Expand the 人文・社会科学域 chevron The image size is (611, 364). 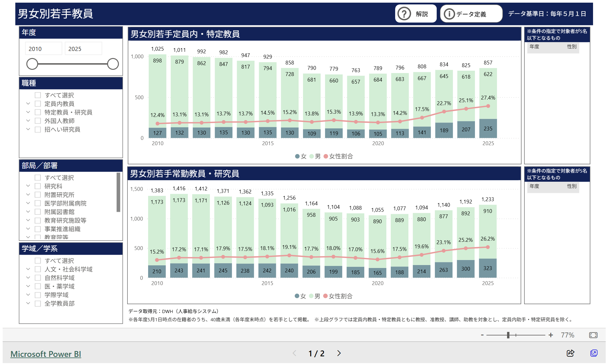pyautogui.click(x=28, y=269)
